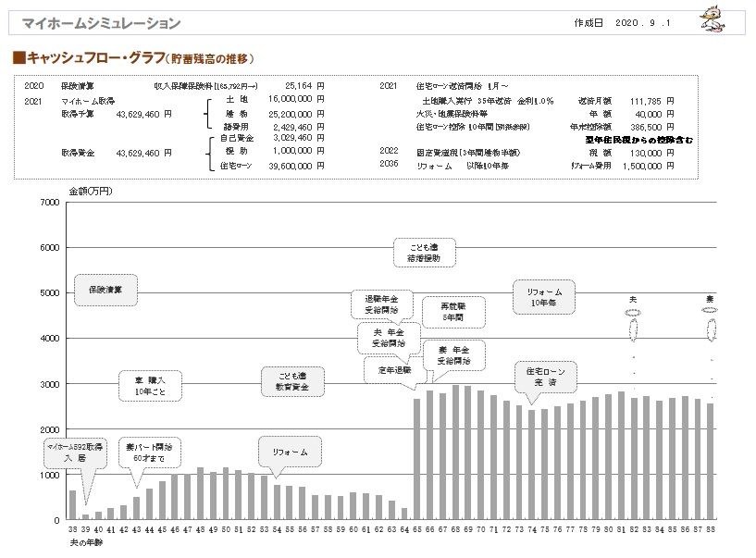Click the 退職年金 受給開始 callout
Screen dimensions: 756x558
[381, 304]
